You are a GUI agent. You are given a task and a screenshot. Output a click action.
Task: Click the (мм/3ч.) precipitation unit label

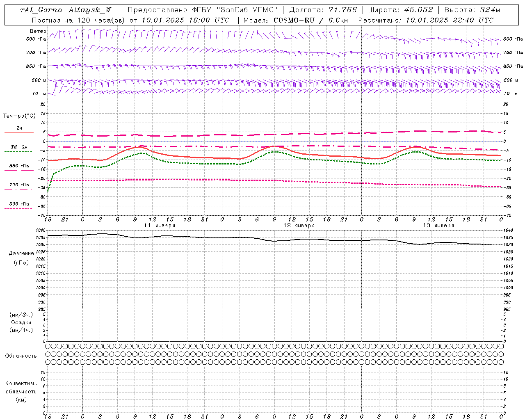(21, 315)
